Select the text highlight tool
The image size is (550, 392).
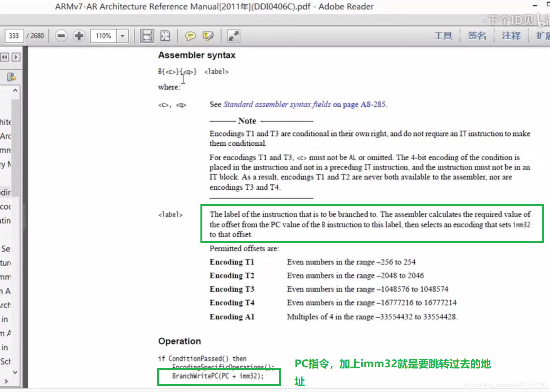[208, 36]
